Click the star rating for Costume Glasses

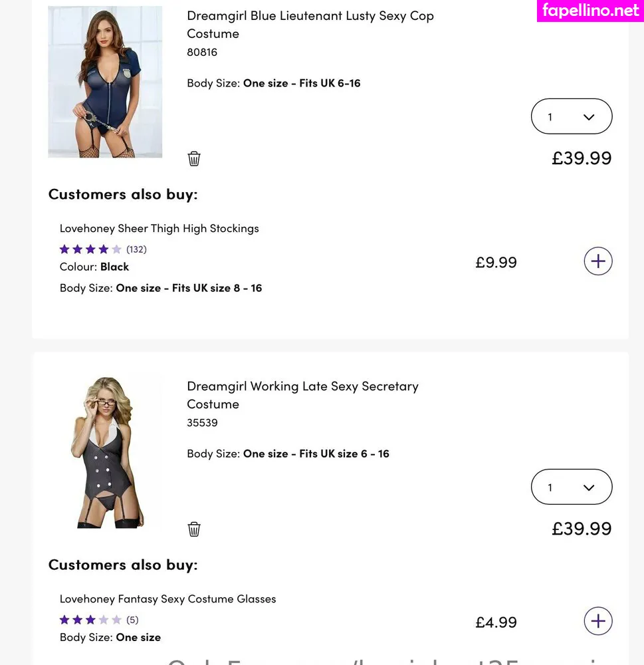90,620
